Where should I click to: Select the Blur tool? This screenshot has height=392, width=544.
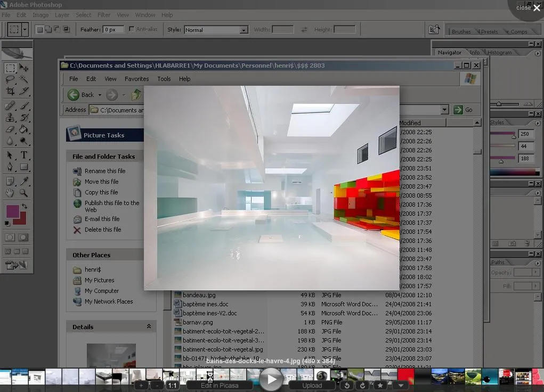pos(10,141)
